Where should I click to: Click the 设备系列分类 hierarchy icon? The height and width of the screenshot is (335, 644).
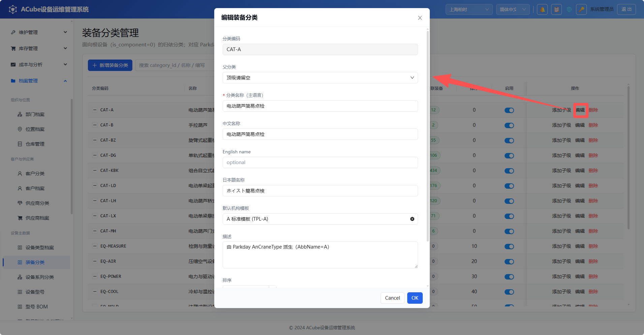point(20,277)
